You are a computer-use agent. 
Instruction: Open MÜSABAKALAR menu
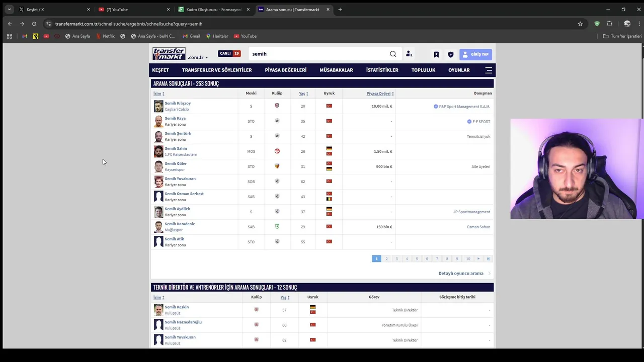[336, 70]
